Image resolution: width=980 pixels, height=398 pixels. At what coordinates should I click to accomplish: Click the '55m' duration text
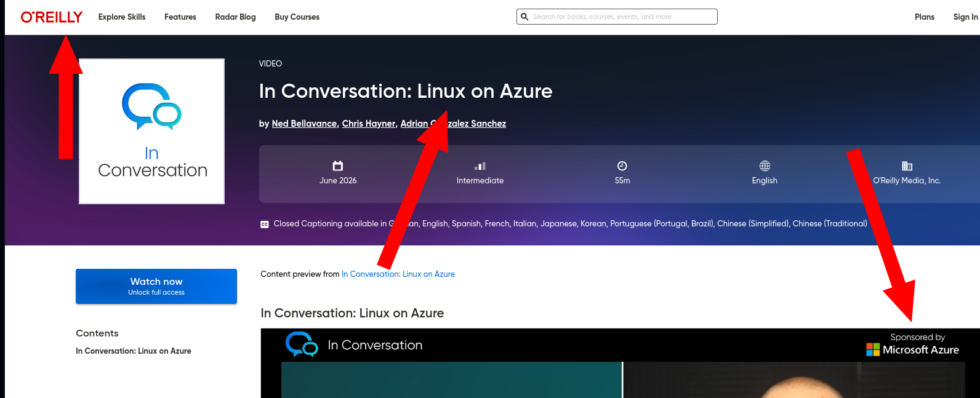[622, 180]
